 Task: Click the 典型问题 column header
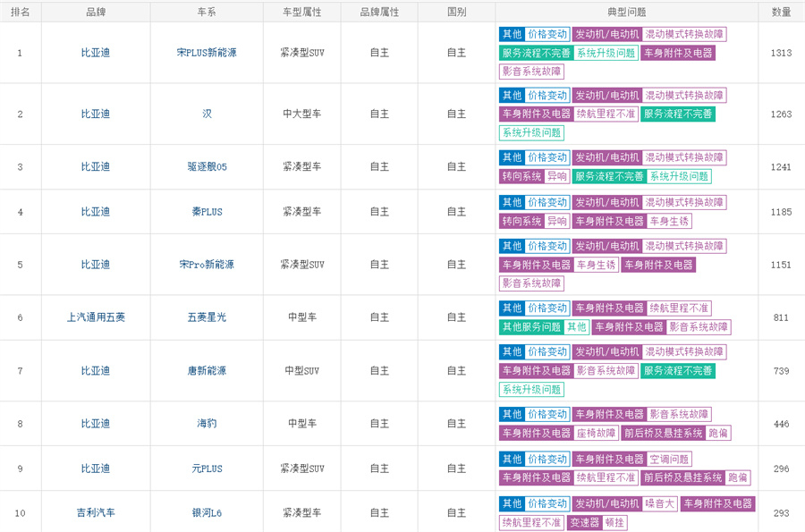(626, 12)
